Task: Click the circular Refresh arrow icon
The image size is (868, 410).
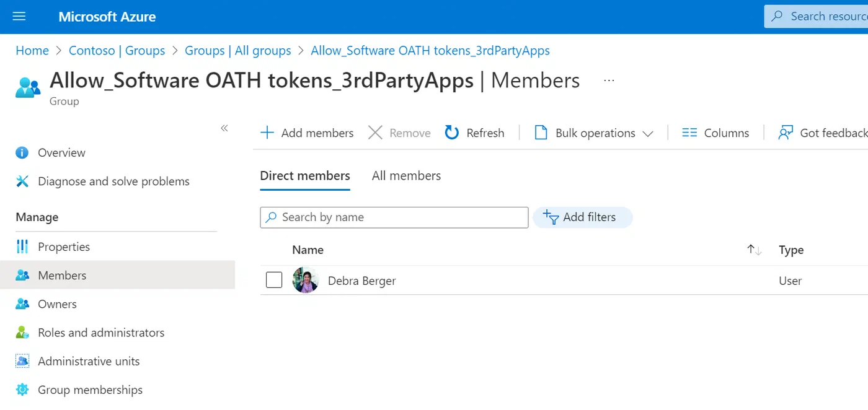Action: click(452, 133)
